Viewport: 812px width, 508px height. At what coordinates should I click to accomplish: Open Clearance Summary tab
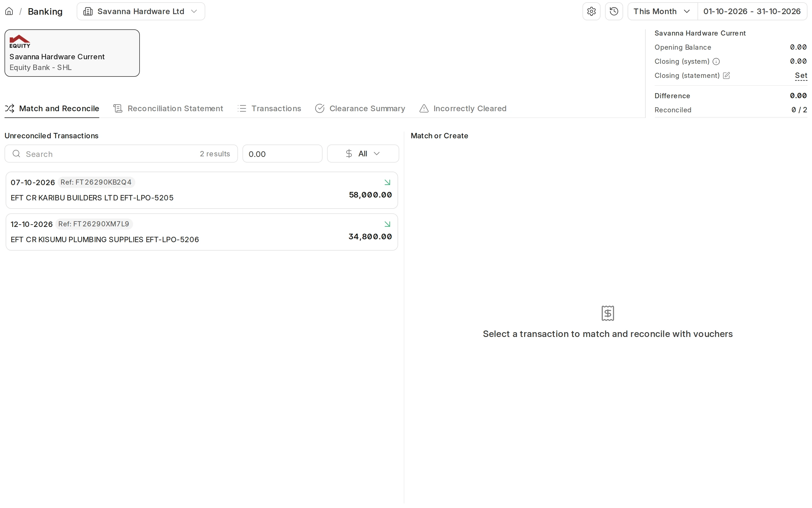(360, 109)
